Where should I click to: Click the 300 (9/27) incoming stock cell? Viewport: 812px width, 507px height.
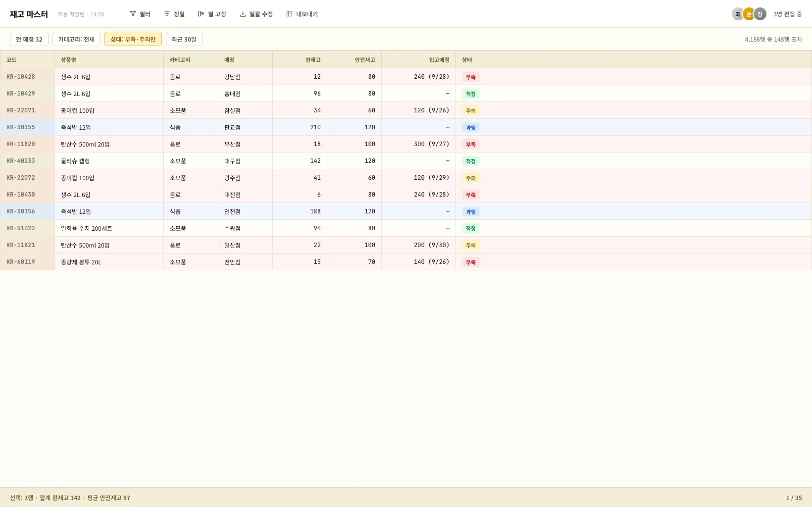coord(418,144)
